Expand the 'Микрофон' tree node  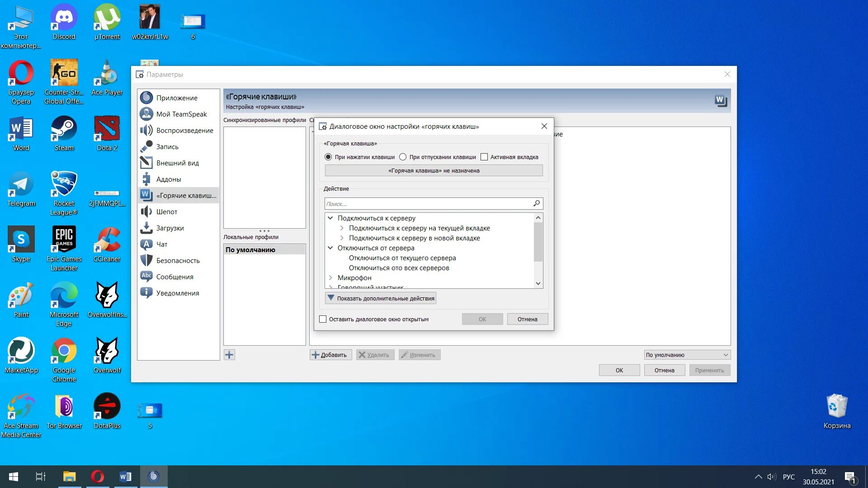click(x=330, y=278)
